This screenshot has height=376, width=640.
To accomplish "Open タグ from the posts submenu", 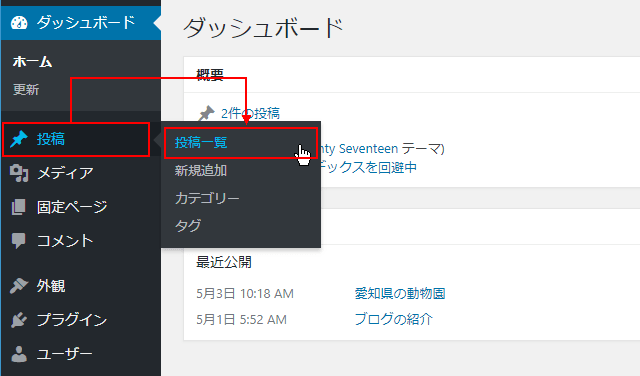I will 188,225.
